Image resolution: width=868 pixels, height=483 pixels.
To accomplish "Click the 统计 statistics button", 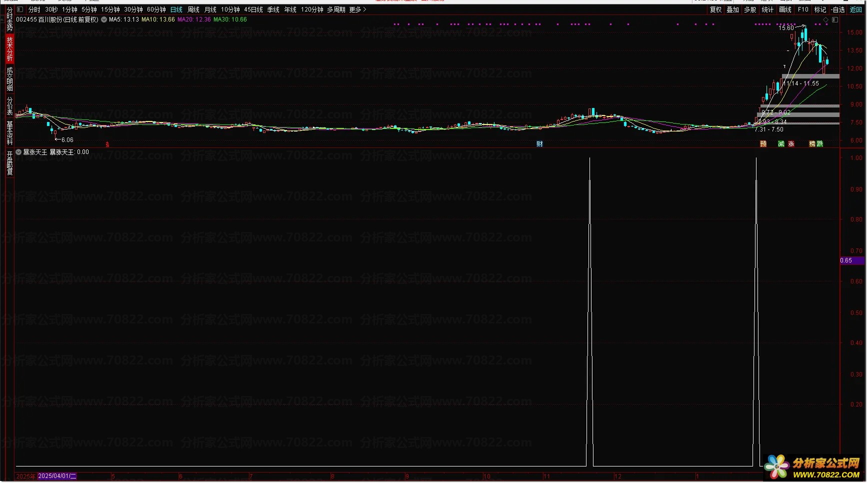I will pyautogui.click(x=767, y=9).
